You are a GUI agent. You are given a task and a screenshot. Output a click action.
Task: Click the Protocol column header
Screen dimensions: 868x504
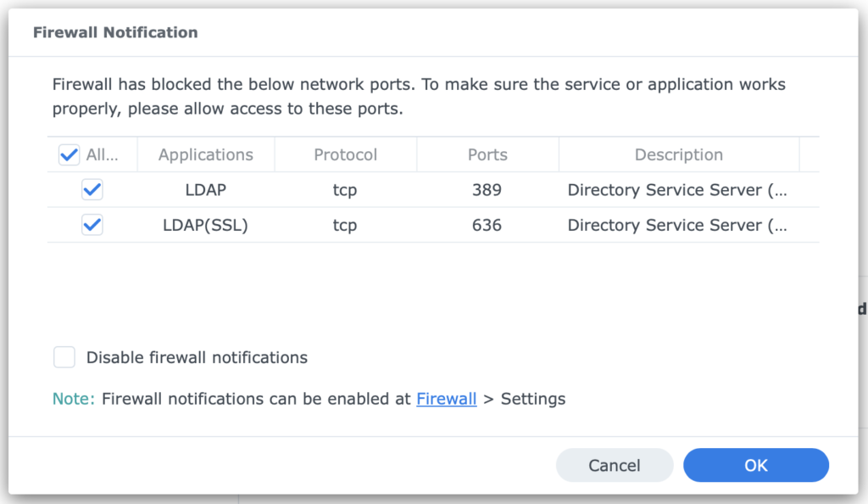click(346, 154)
